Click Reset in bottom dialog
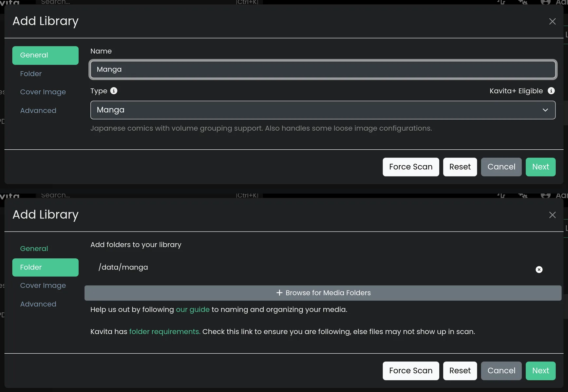The image size is (568, 392). (460, 371)
